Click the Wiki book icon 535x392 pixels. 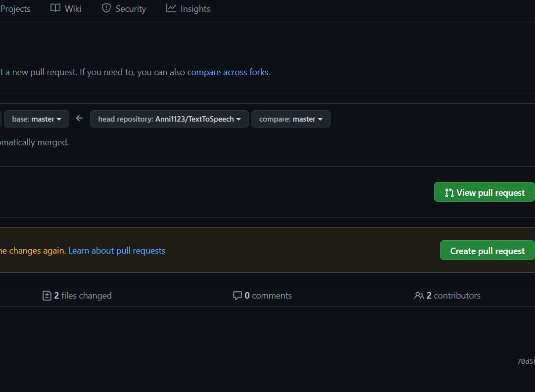point(55,8)
